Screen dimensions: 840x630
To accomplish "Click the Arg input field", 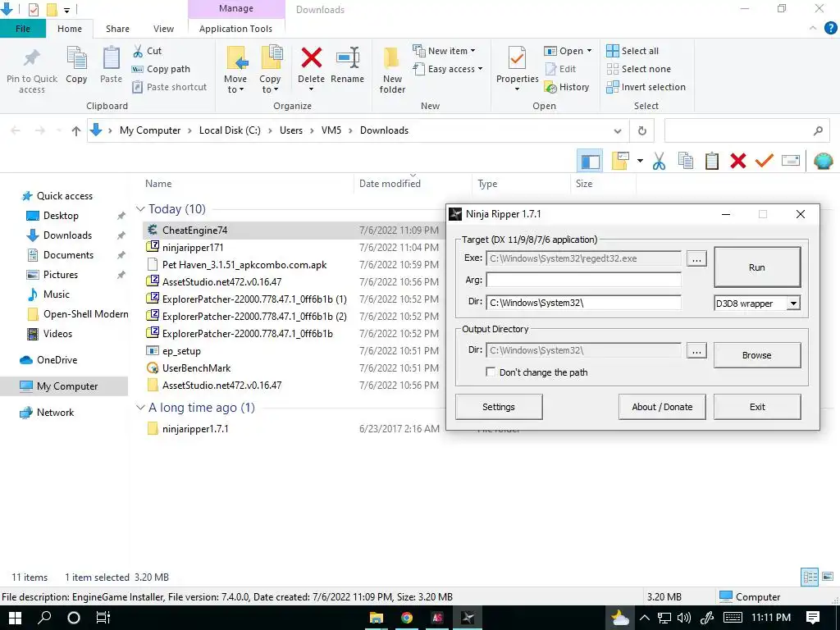I will click(583, 281).
